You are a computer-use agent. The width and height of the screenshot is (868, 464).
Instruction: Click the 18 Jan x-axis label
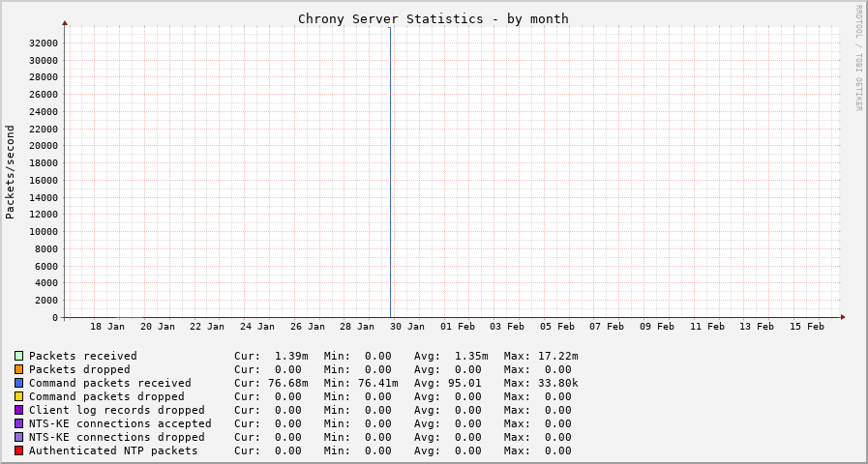tap(107, 327)
